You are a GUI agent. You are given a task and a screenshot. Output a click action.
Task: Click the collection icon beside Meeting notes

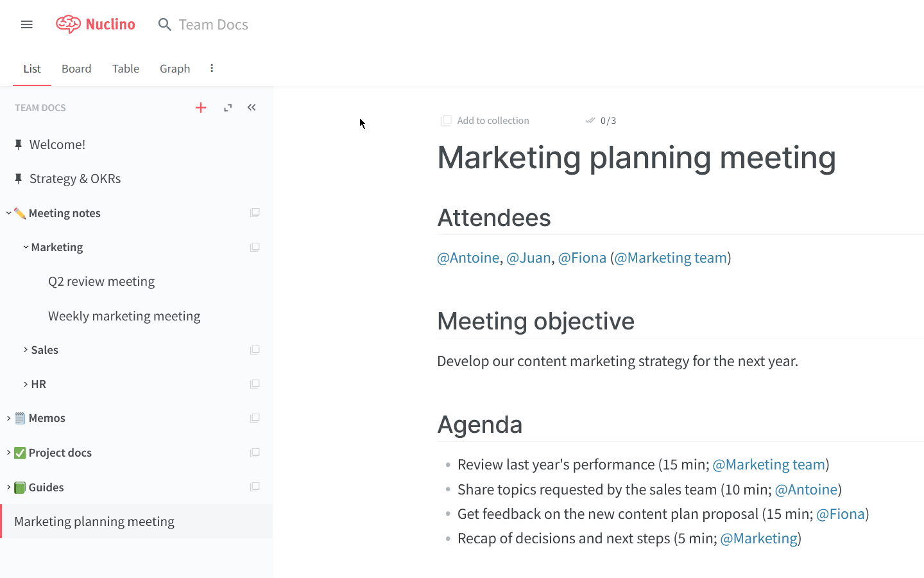255,213
